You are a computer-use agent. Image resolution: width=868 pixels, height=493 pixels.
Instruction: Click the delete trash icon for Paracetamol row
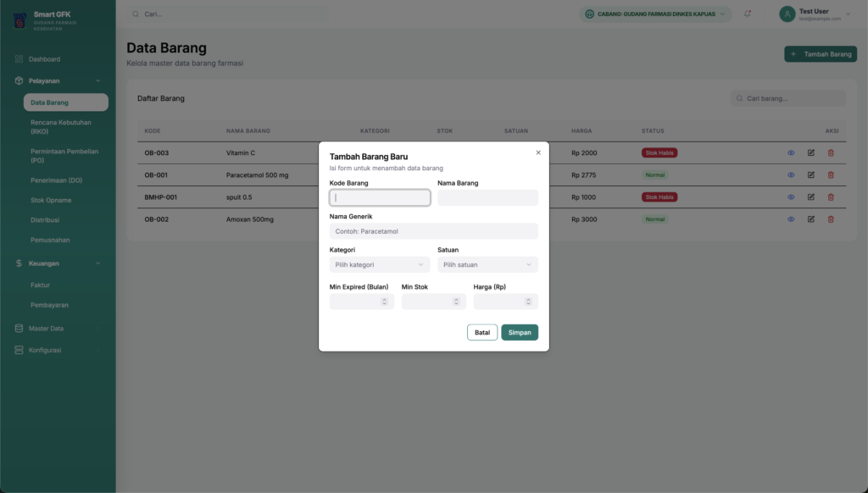coord(831,174)
